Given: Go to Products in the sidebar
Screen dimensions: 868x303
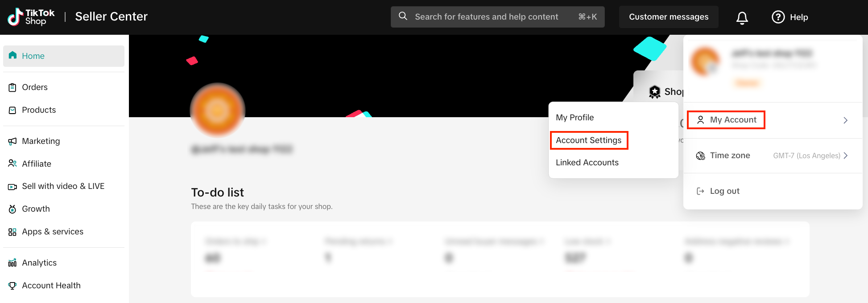Looking at the screenshot, I should [x=39, y=110].
